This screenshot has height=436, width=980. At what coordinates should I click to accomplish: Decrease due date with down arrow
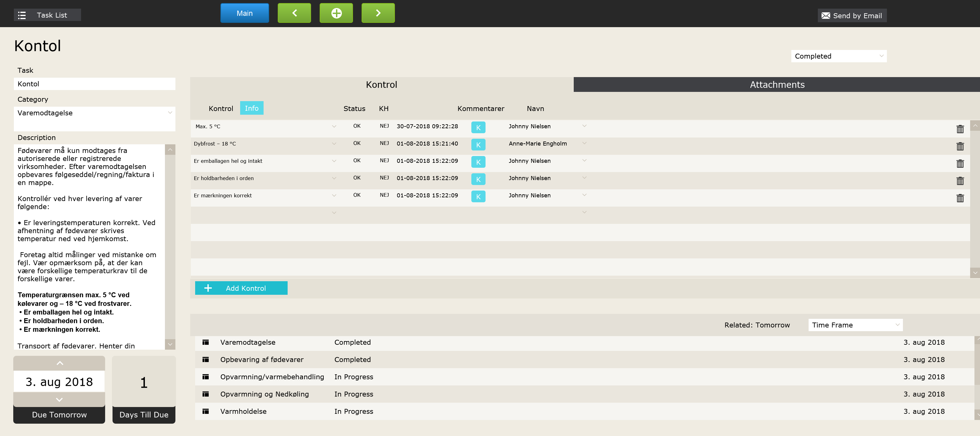59,400
